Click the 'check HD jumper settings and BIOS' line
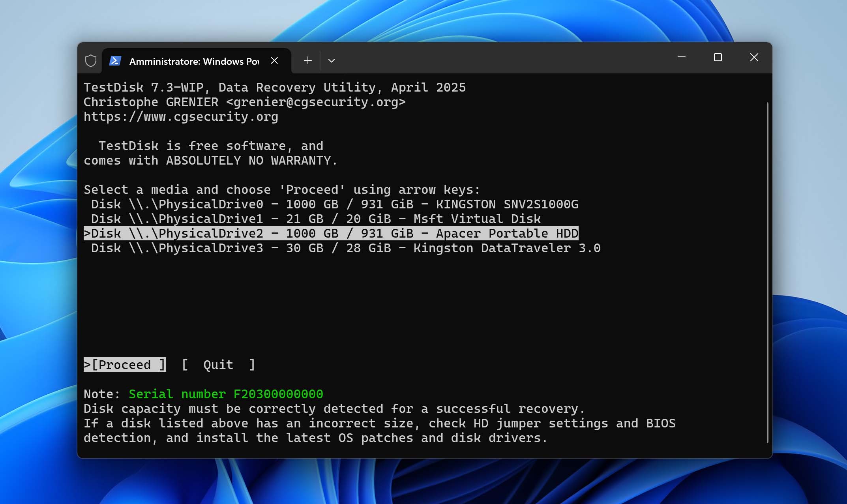The height and width of the screenshot is (504, 847). 380,423
